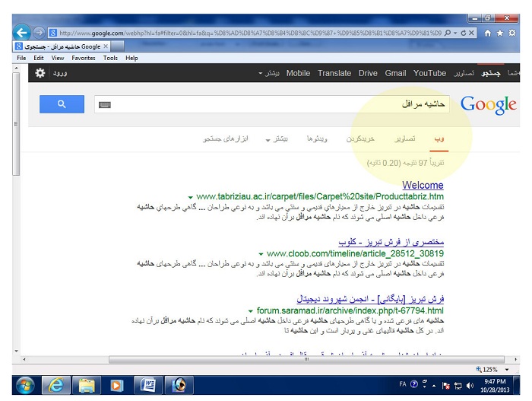
Task: Expand arrow beside cloob.com URL
Action: click(x=261, y=254)
